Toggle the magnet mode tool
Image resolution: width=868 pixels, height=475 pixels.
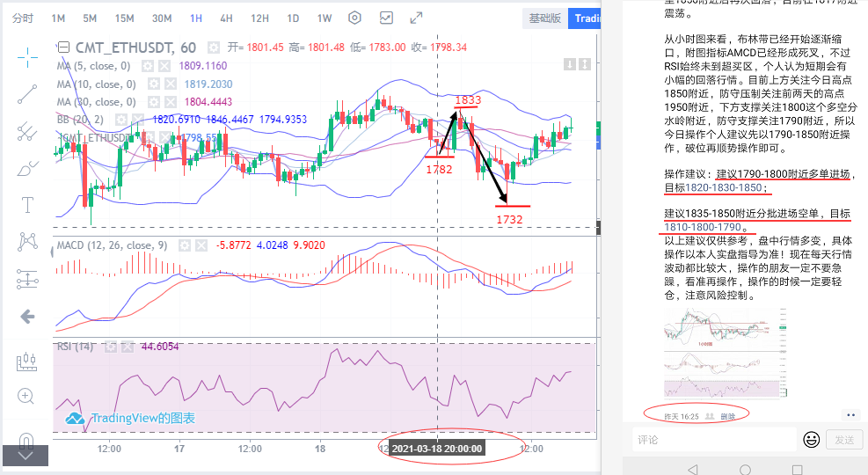click(x=26, y=440)
